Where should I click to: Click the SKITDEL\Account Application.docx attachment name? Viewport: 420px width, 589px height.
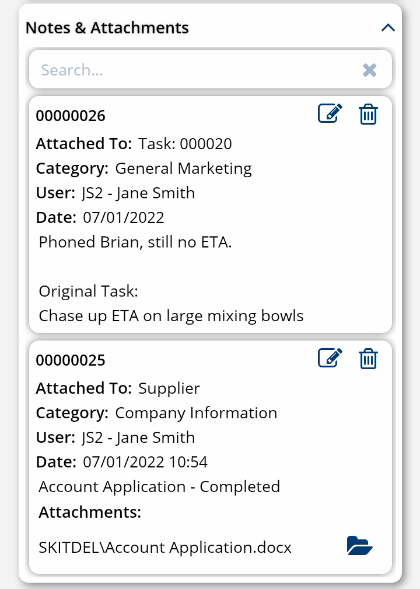165,547
